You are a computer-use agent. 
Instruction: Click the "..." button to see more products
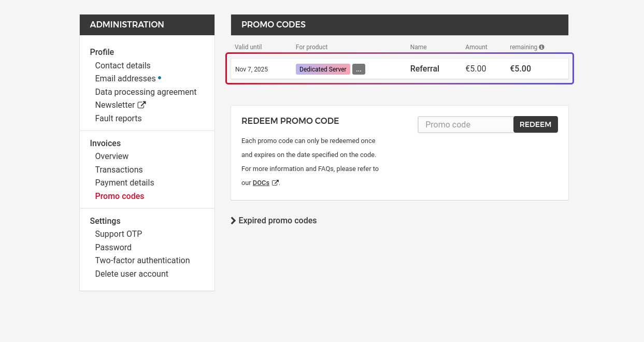tap(359, 69)
